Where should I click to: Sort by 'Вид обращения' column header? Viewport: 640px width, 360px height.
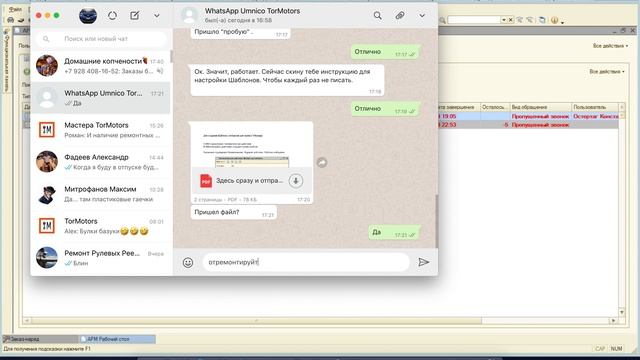pyautogui.click(x=540, y=107)
